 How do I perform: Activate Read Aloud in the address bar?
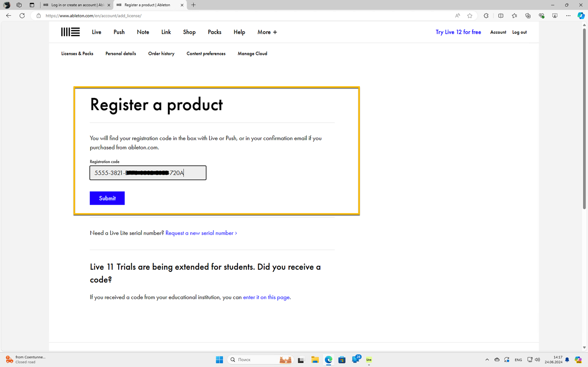[457, 16]
